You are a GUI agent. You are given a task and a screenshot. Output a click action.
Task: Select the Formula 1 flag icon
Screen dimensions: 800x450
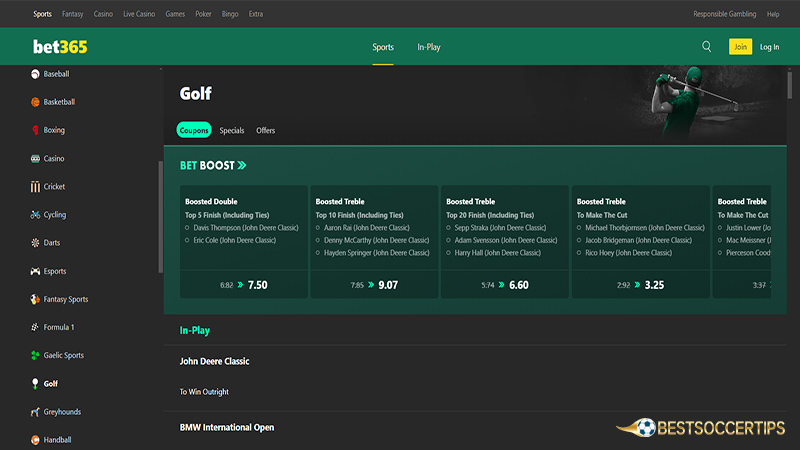tap(35, 328)
